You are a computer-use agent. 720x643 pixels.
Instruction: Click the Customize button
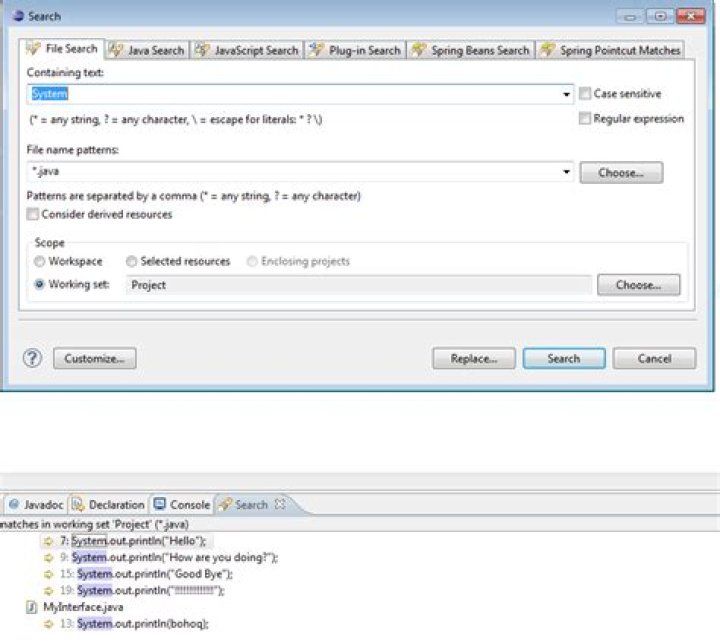click(95, 358)
